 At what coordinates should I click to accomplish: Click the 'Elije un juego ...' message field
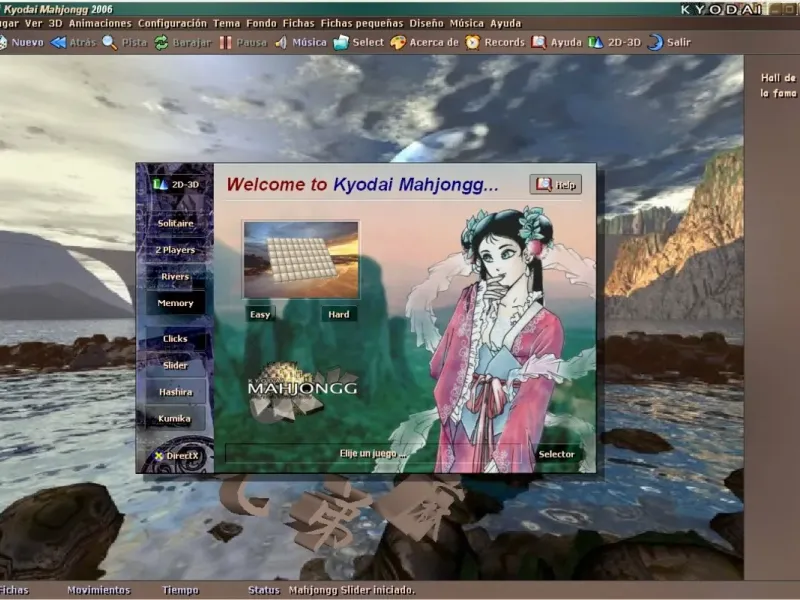(373, 454)
